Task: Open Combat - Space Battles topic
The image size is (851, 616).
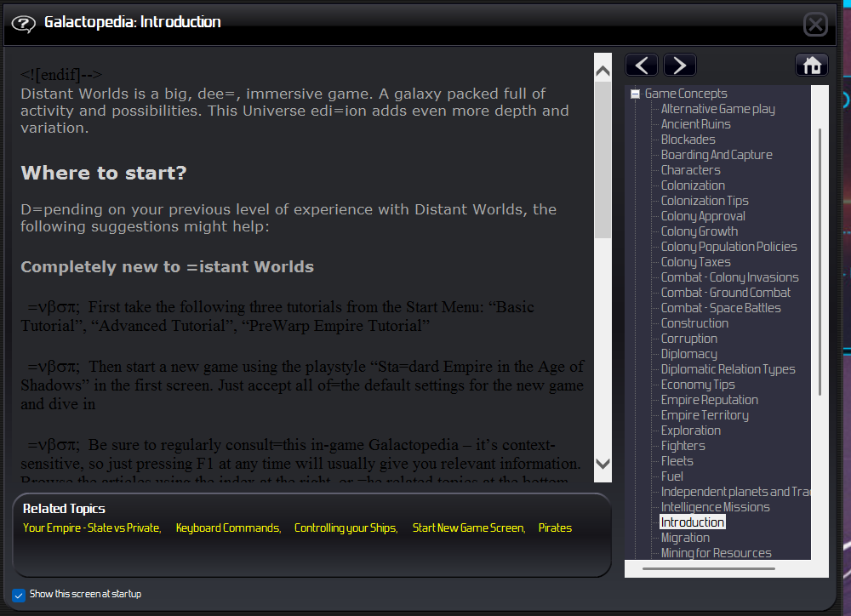Action: click(x=721, y=308)
